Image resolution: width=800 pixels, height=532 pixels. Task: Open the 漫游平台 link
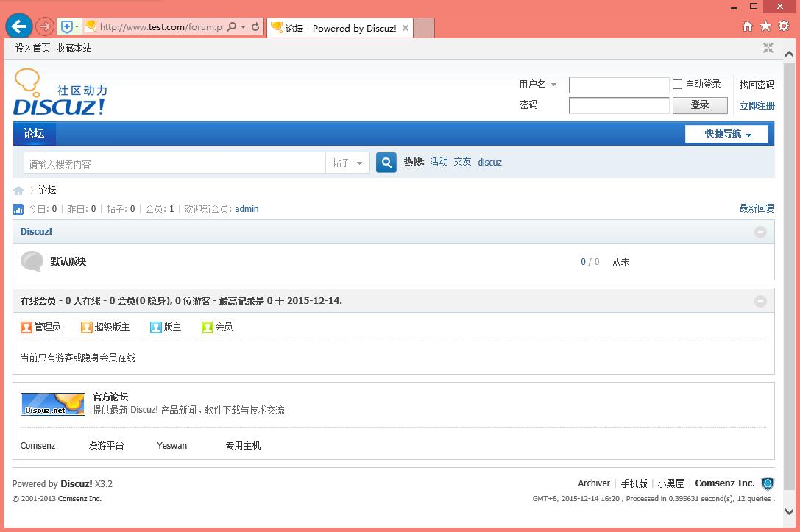coord(106,445)
